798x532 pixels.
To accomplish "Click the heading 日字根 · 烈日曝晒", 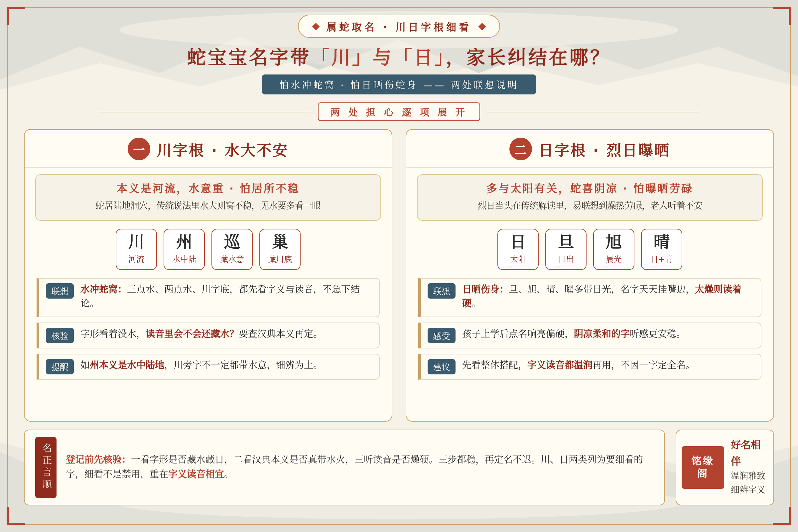I will click(x=604, y=150).
